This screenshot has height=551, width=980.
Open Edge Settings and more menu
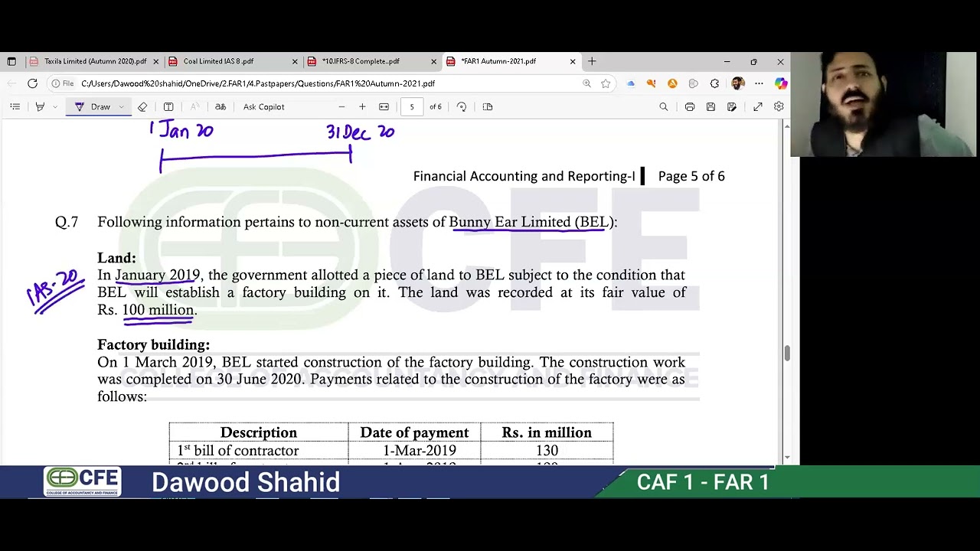(759, 83)
